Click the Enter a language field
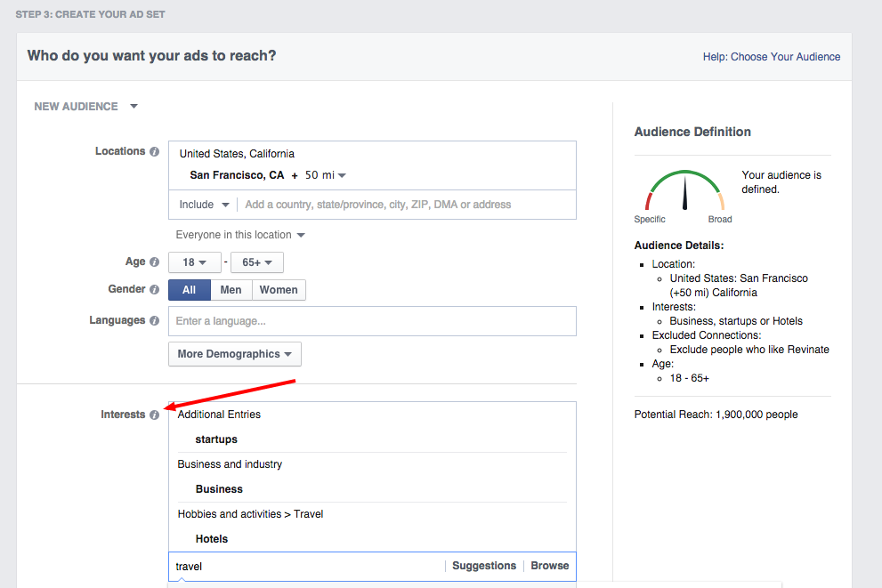 372,321
